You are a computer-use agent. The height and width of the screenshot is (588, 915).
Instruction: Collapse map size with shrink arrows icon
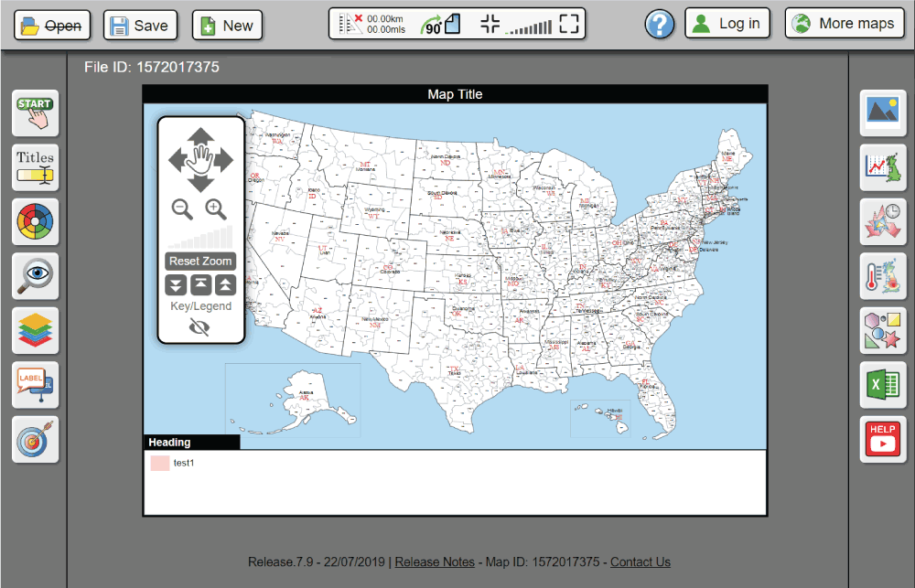(490, 25)
